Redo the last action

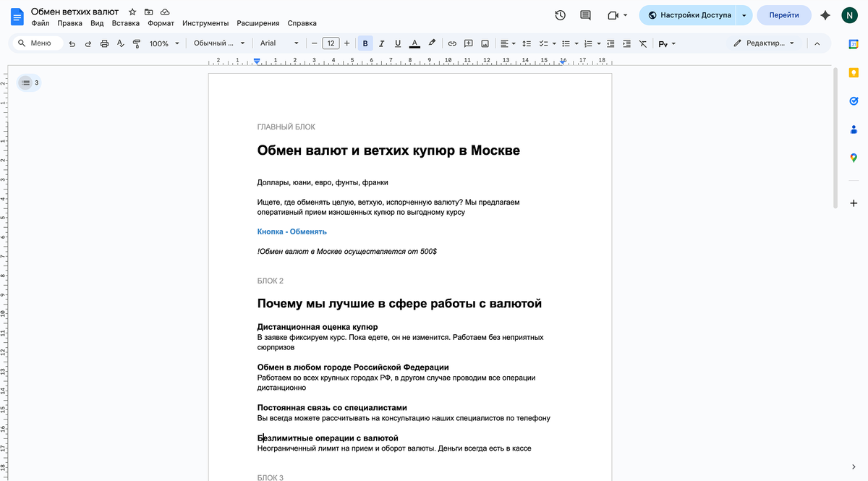(88, 43)
